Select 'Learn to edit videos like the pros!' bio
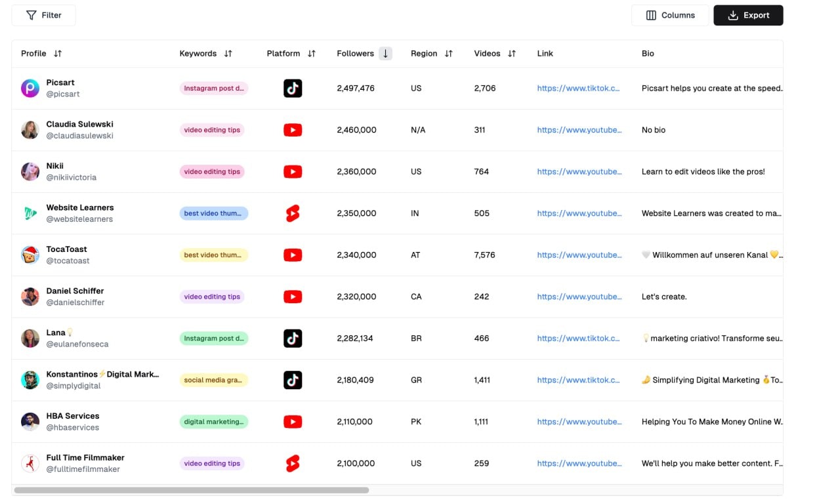Image resolution: width=840 pixels, height=504 pixels. [x=703, y=171]
